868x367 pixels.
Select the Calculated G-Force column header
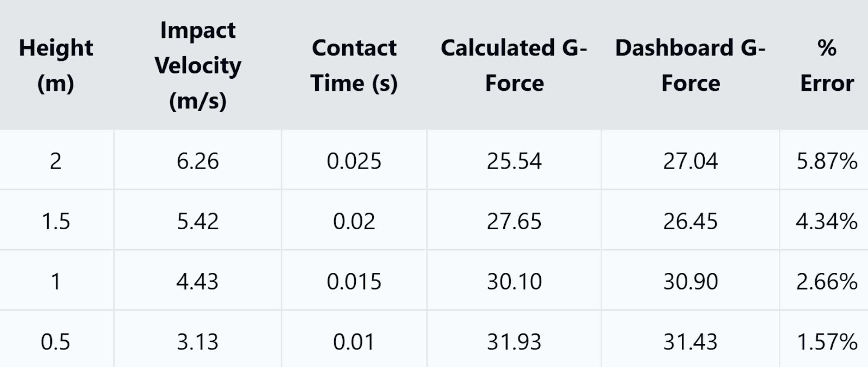pyautogui.click(x=514, y=65)
